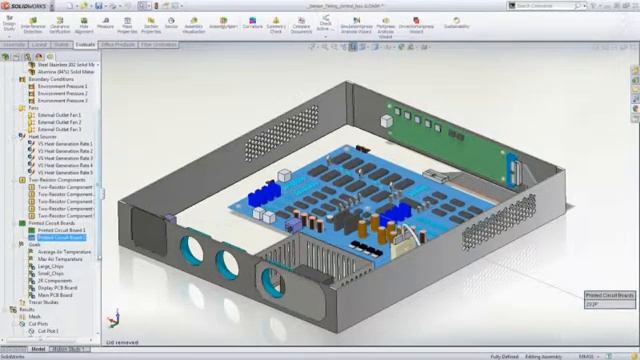640x360 pixels.
Task: Launch AssemblyXpert
Action: (x=223, y=23)
